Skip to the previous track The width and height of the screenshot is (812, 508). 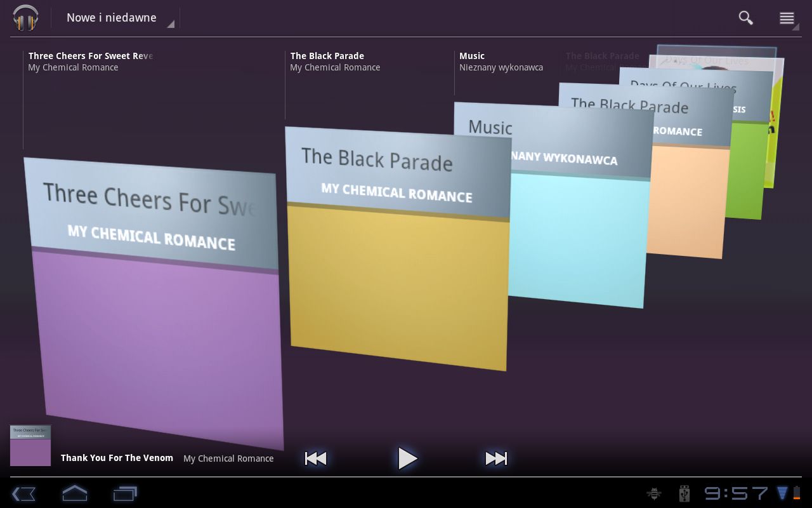coord(315,458)
